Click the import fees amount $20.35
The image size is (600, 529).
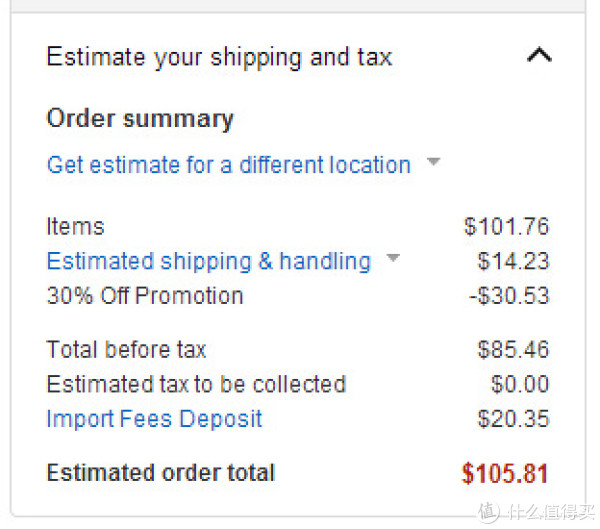point(513,418)
